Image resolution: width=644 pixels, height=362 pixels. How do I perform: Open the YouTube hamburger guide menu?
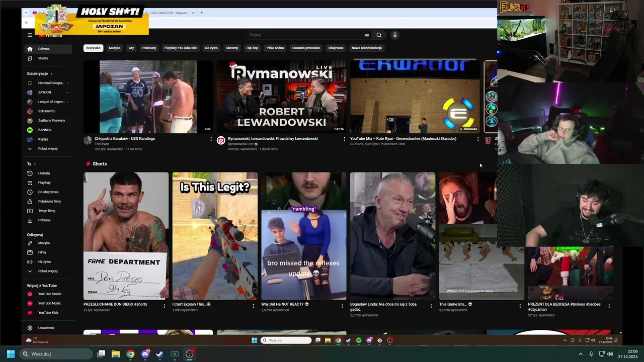(30, 35)
